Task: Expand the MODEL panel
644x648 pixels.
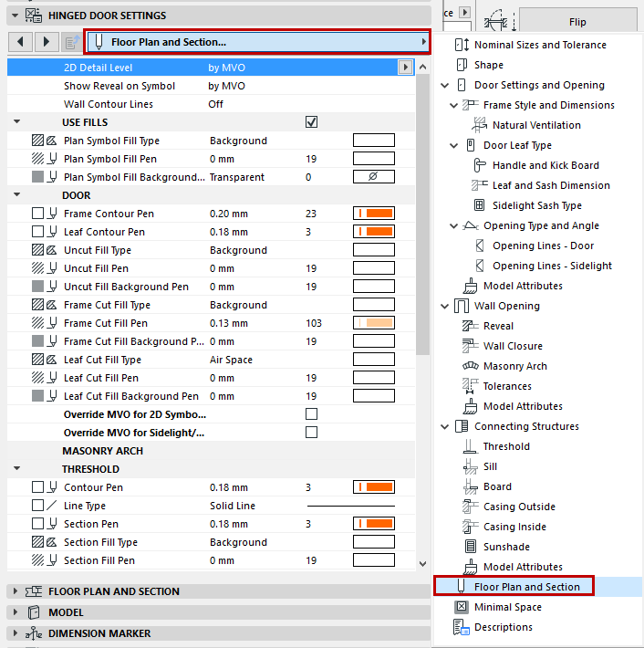Action: pyautogui.click(x=16, y=612)
